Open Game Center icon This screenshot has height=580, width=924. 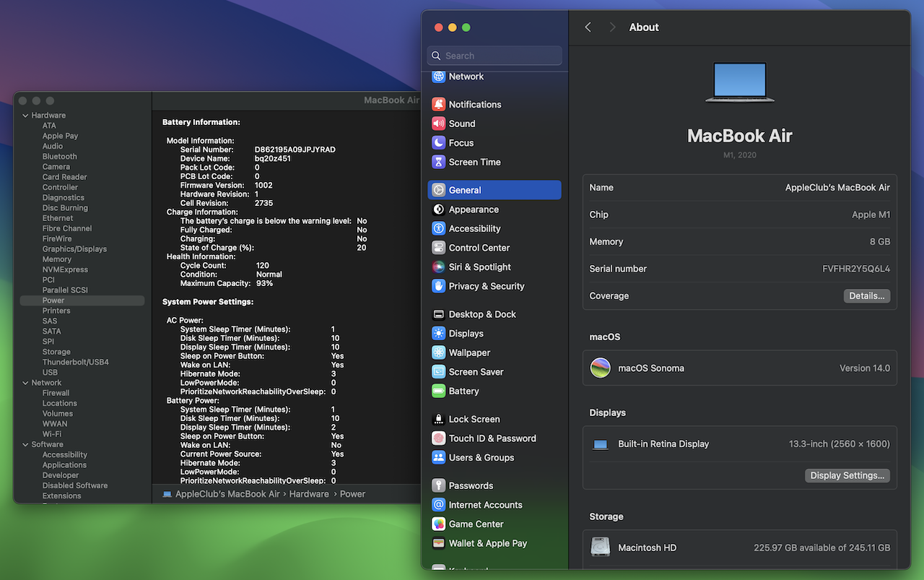(438, 524)
